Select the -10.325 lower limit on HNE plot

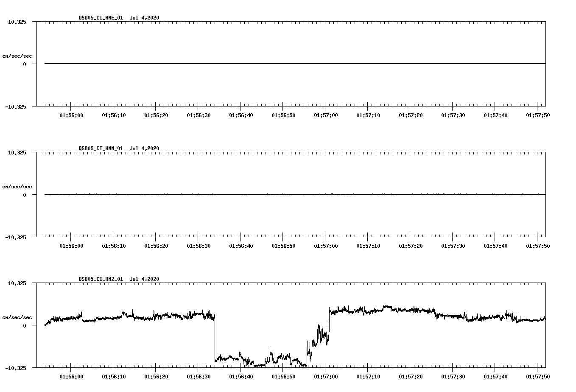[x=16, y=107]
